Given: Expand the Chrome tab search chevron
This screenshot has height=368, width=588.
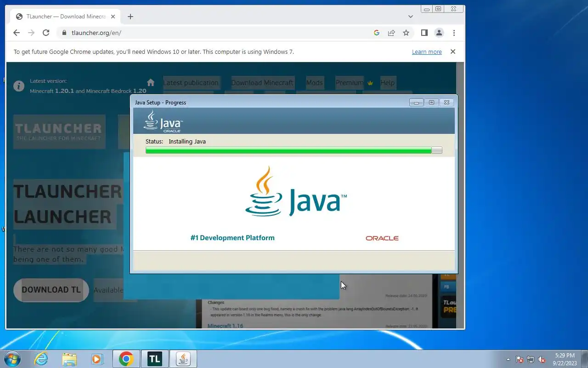Looking at the screenshot, I should click(x=411, y=17).
